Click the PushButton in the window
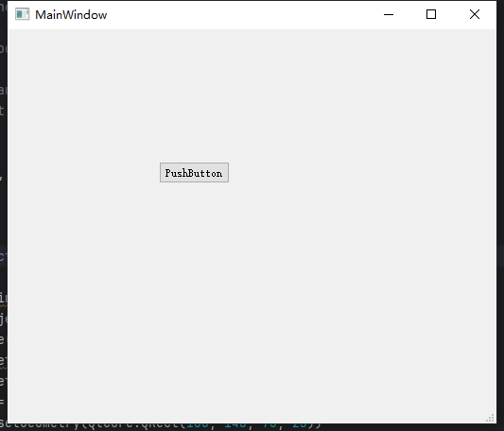 click(x=194, y=173)
